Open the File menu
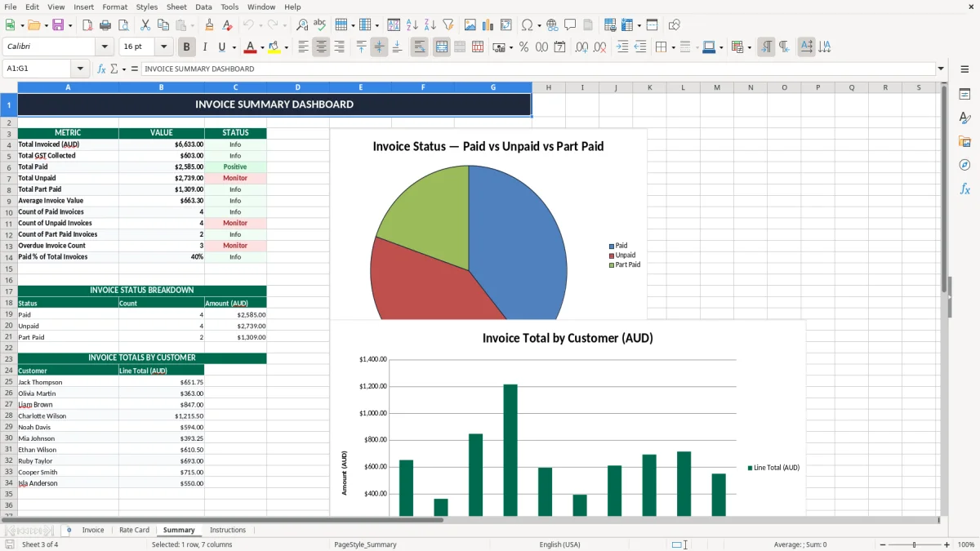Viewport: 980px width, 551px height. point(11,7)
